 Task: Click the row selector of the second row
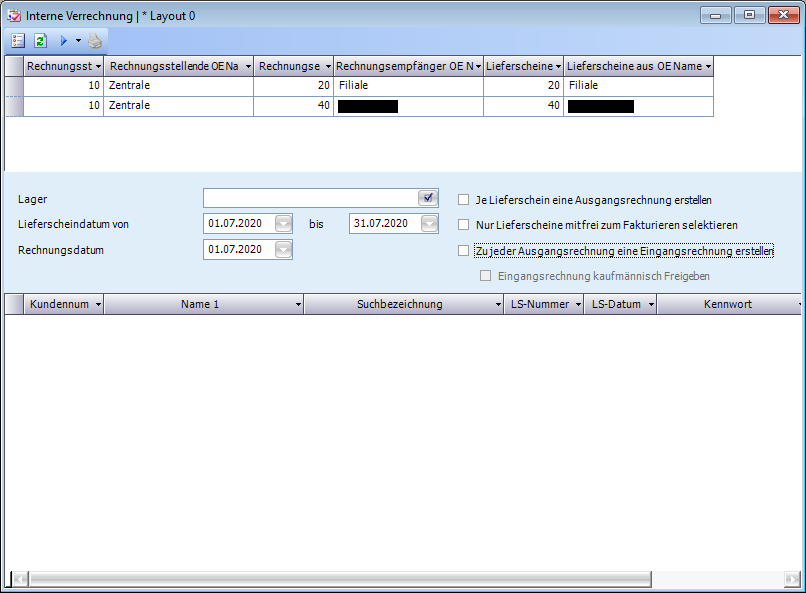[x=14, y=106]
